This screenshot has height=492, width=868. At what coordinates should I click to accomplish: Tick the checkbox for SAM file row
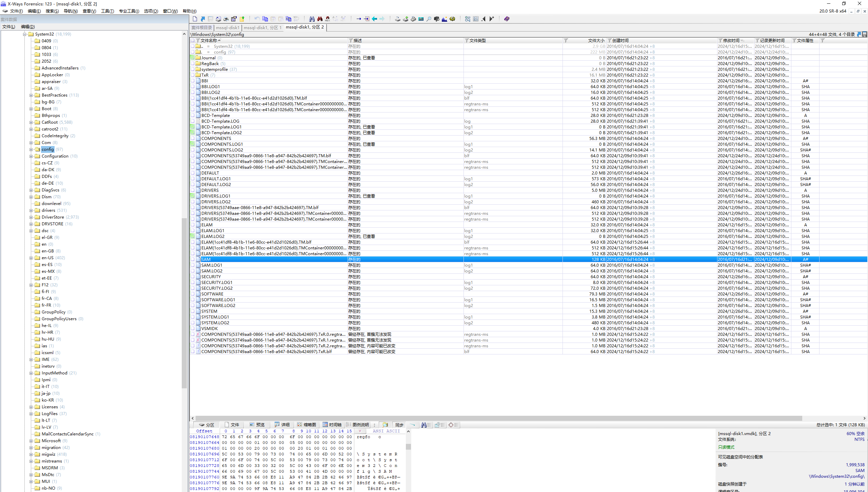coord(193,260)
